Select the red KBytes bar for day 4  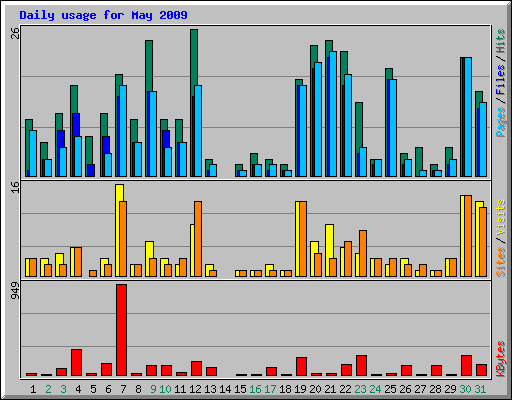(76, 363)
